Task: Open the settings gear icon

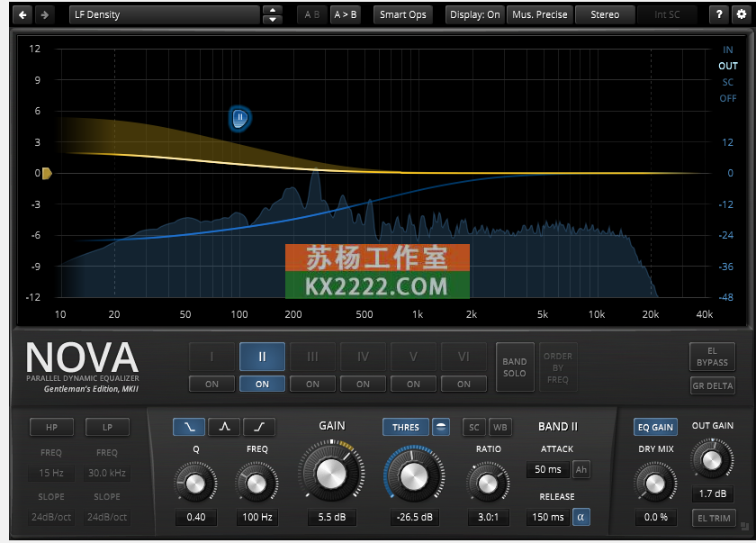Action: (742, 14)
